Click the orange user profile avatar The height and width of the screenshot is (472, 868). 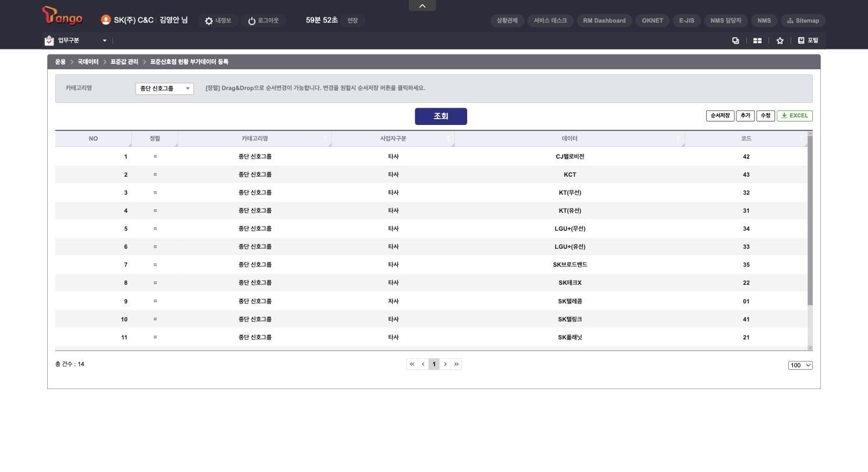[x=106, y=20]
